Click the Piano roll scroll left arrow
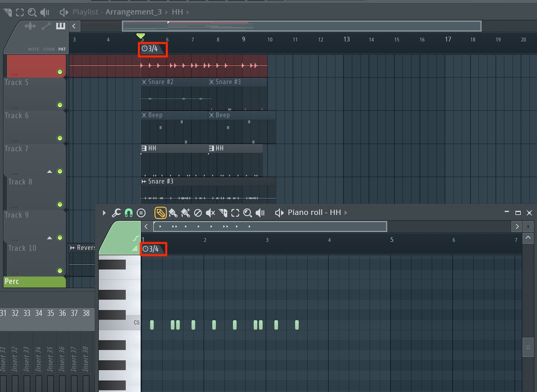The height and width of the screenshot is (392, 537). click(146, 226)
